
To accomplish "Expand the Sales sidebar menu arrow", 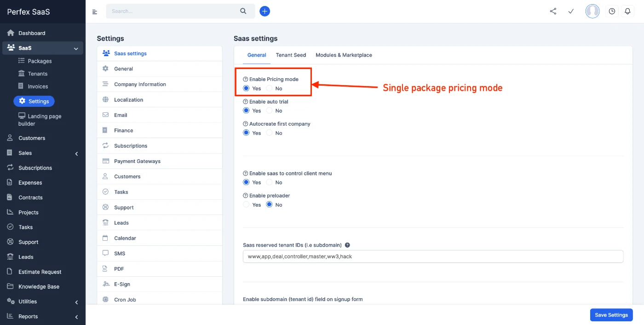I will pos(77,153).
